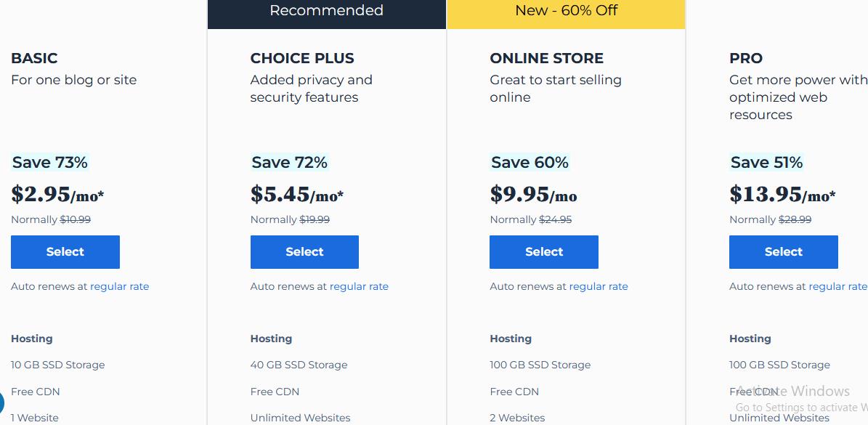This screenshot has width=868, height=425.
Task: Click the Save 73% badge
Action: tap(50, 162)
